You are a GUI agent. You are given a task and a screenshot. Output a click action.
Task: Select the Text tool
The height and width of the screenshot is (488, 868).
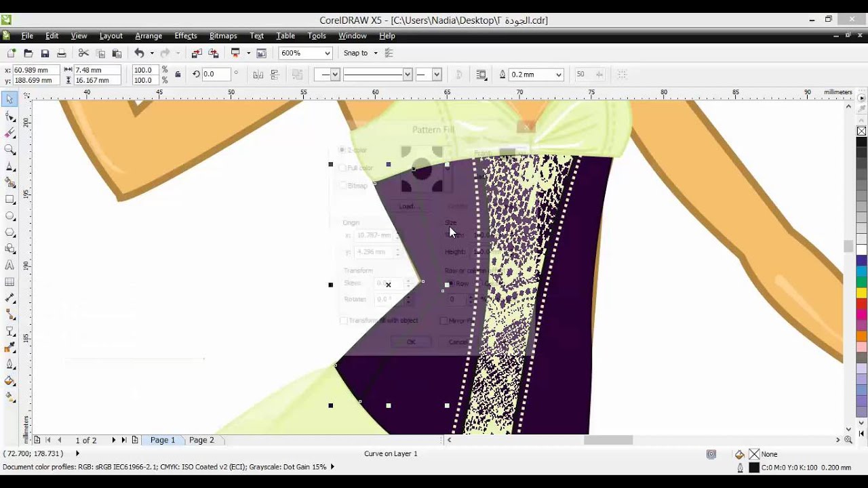[9, 265]
